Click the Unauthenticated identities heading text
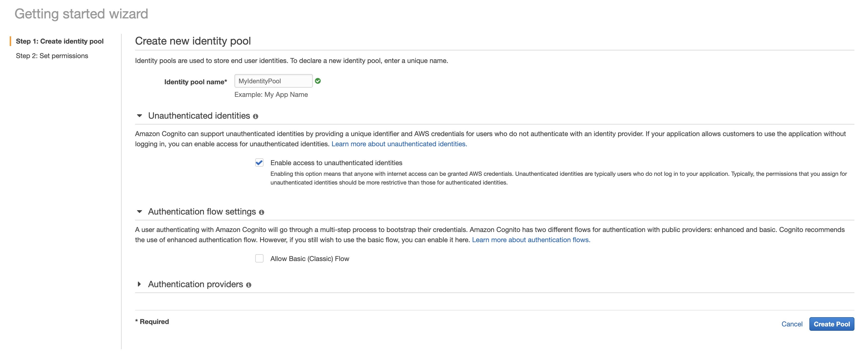This screenshot has width=868, height=354. [199, 116]
